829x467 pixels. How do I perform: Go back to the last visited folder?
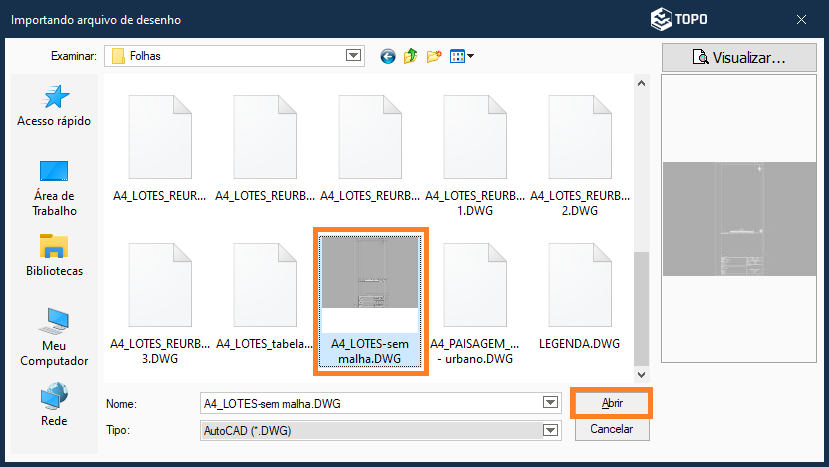pos(388,56)
